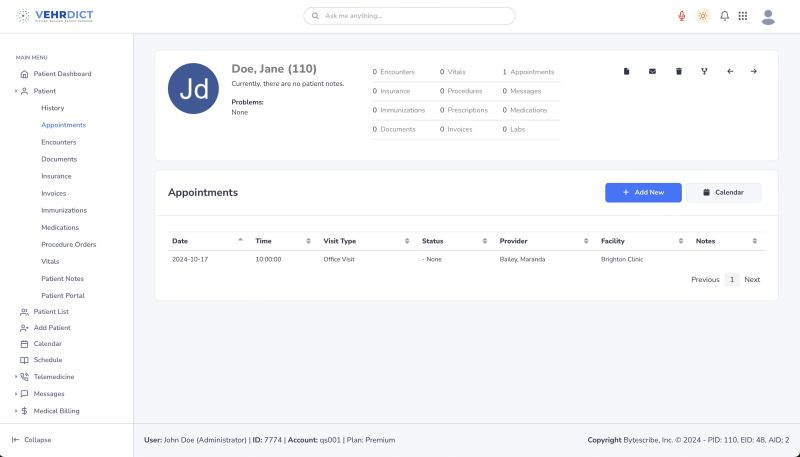800x457 pixels.
Task: Click the envelope icon to message patient
Action: tap(653, 71)
